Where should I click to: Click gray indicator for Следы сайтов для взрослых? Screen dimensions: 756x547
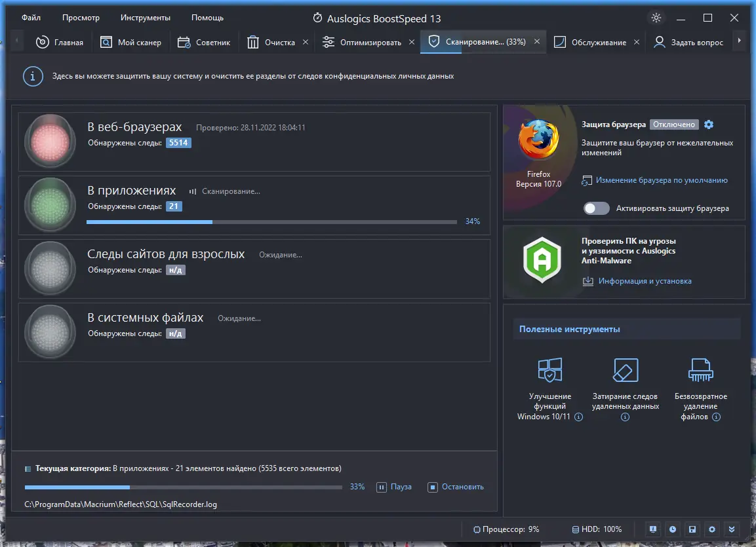pos(50,269)
